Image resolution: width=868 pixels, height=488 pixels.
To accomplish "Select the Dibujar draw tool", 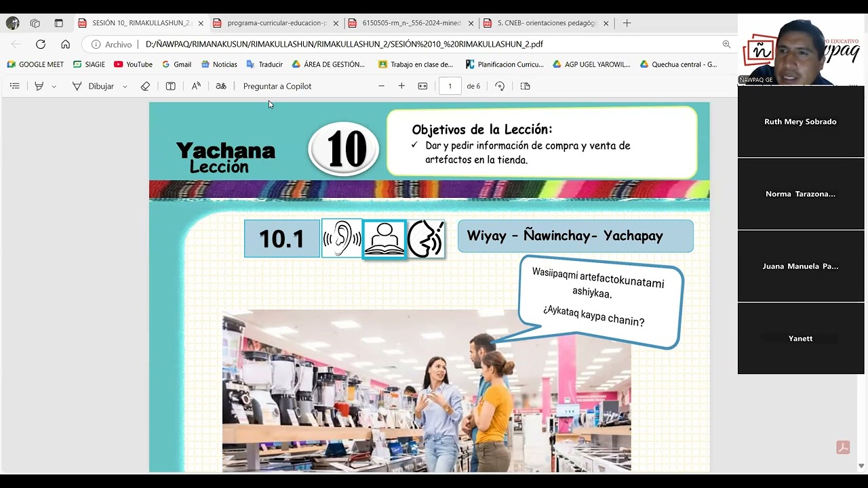I will click(93, 86).
